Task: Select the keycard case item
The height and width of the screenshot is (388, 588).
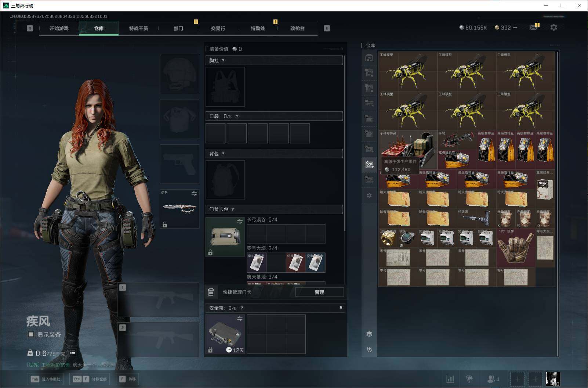Action: (x=225, y=237)
